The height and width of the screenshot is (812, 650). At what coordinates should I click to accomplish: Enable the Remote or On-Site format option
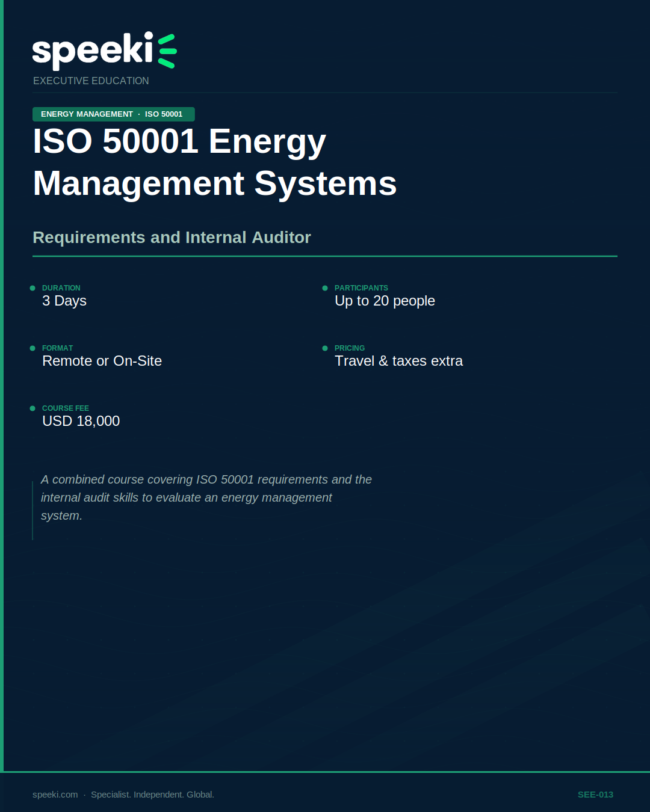click(102, 361)
